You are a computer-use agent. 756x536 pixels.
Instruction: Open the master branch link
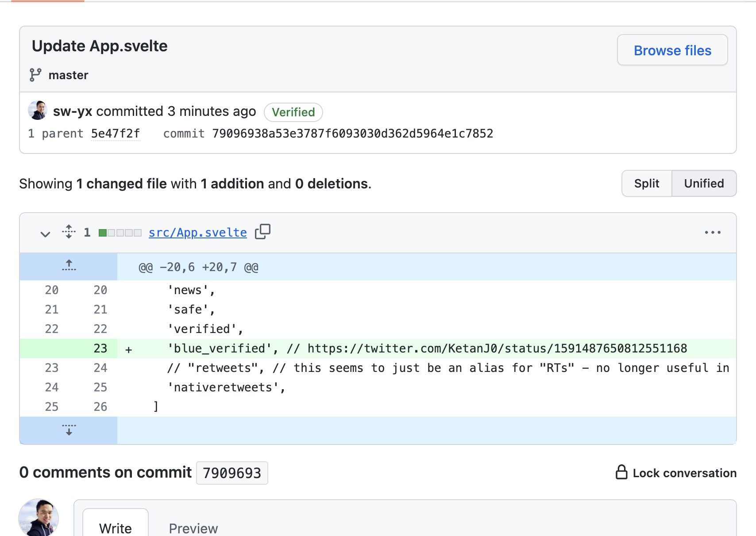click(x=68, y=75)
